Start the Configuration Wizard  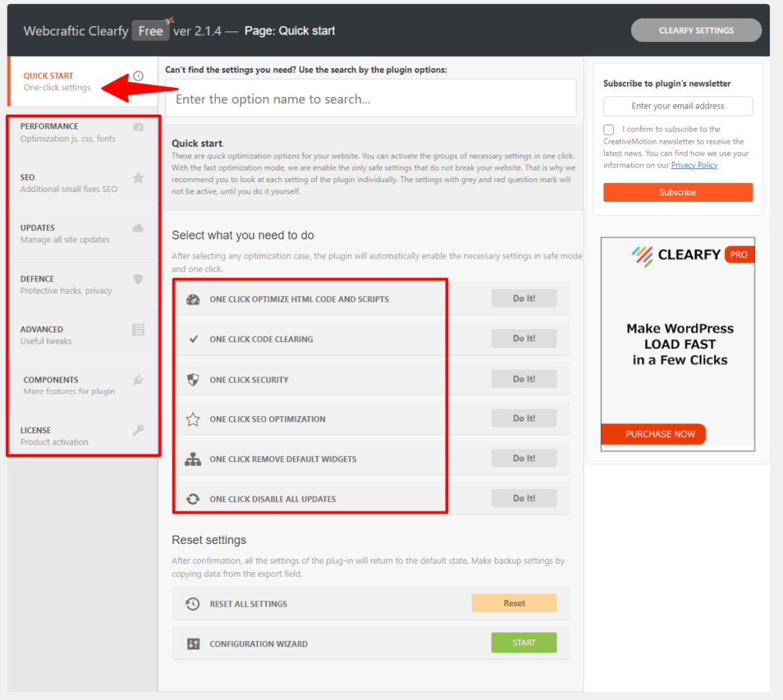pyautogui.click(x=524, y=643)
